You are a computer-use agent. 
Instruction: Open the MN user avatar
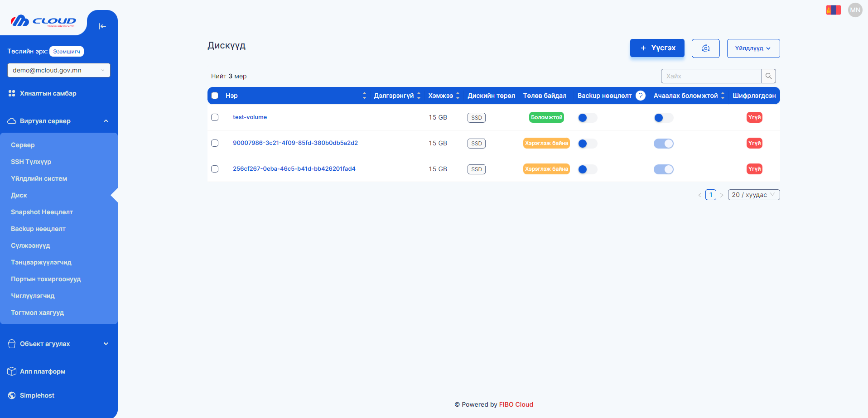click(855, 10)
